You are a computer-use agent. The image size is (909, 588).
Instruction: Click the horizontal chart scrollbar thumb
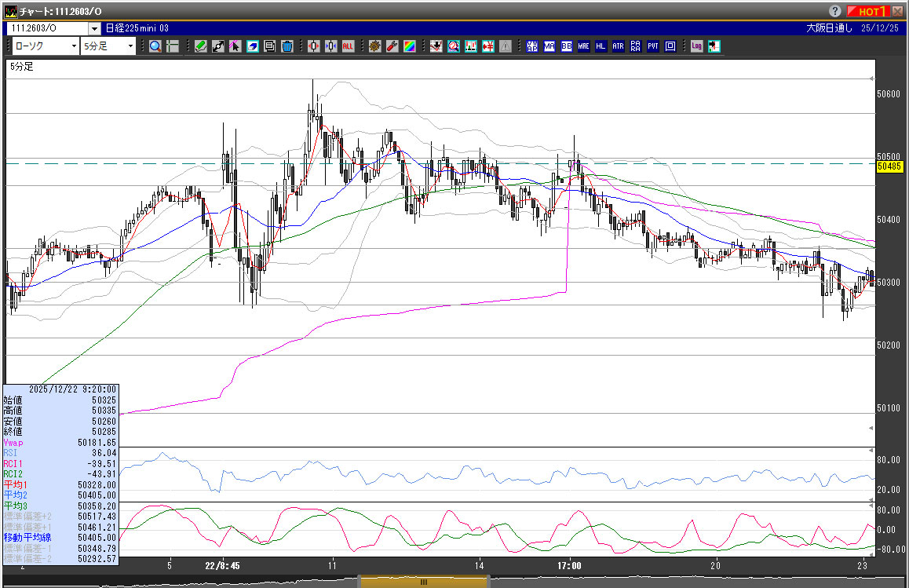424,582
